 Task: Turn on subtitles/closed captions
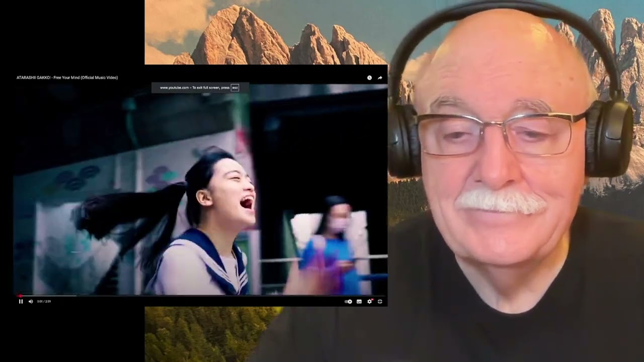click(x=359, y=302)
